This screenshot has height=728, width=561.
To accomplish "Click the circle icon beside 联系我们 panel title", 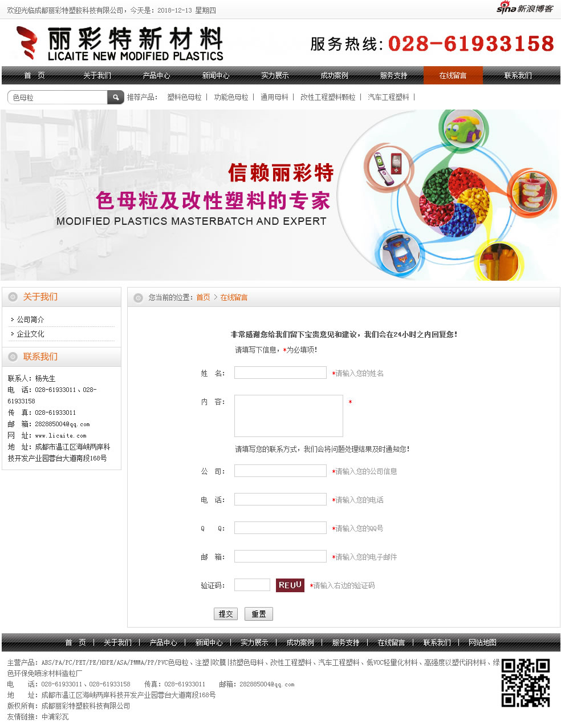I will click(x=12, y=357).
